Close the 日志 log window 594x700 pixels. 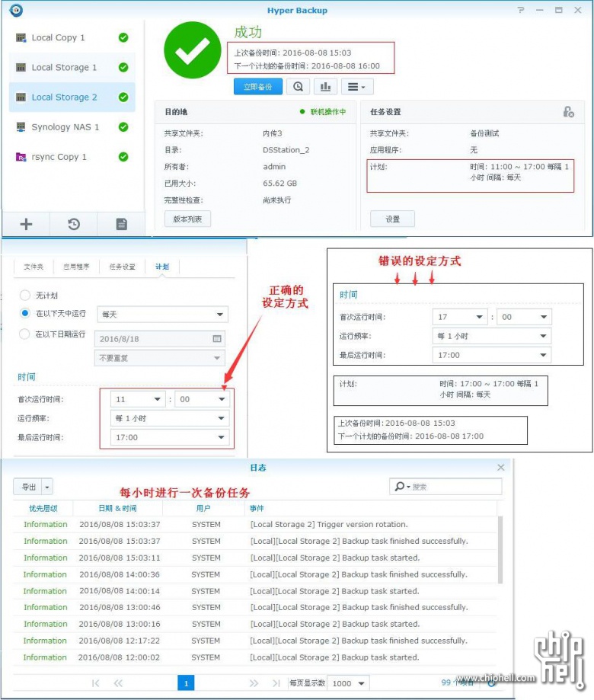coord(501,468)
